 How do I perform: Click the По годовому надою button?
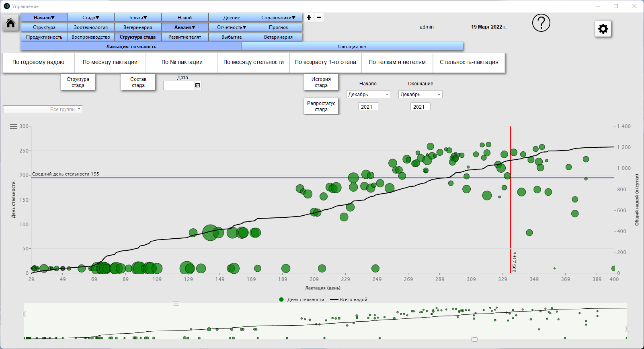pyautogui.click(x=38, y=62)
